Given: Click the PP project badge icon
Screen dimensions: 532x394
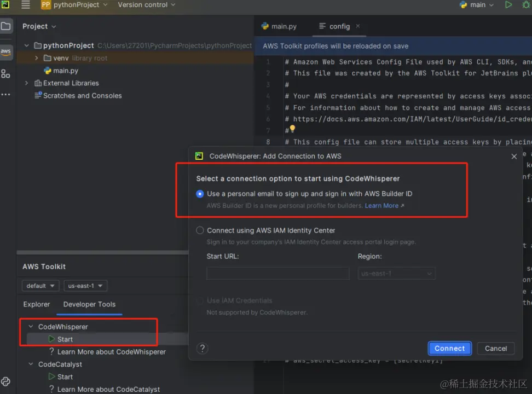Looking at the screenshot, I should tap(45, 5).
